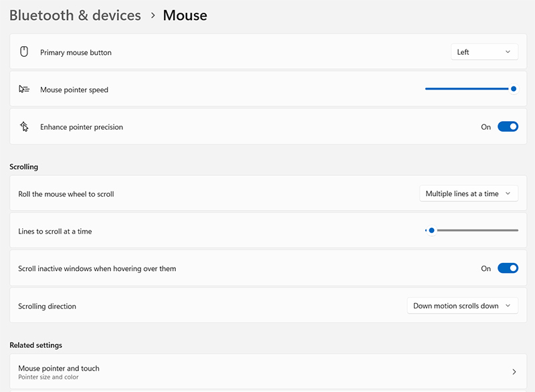Click the Enhance pointer precision icon
This screenshot has height=392, width=535.
pos(24,126)
